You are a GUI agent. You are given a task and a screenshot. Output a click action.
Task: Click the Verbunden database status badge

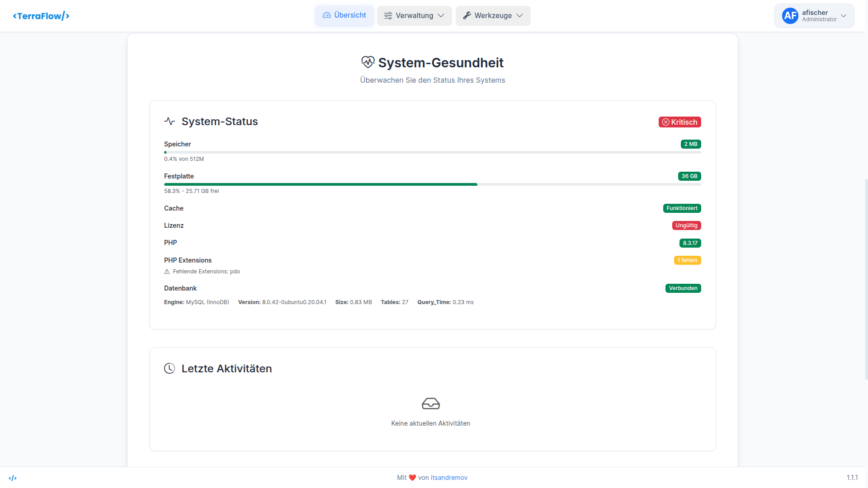tap(683, 288)
